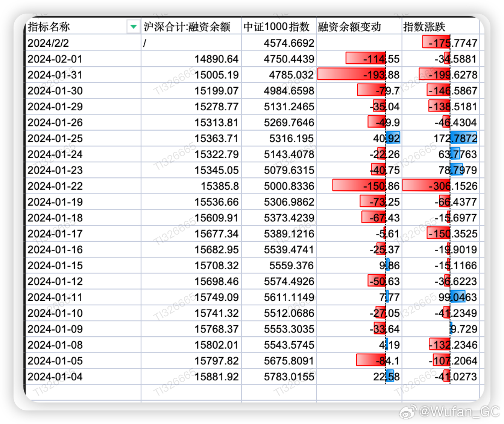Click the index change cell -150.3525
This screenshot has height=424, width=504.
[440, 233]
